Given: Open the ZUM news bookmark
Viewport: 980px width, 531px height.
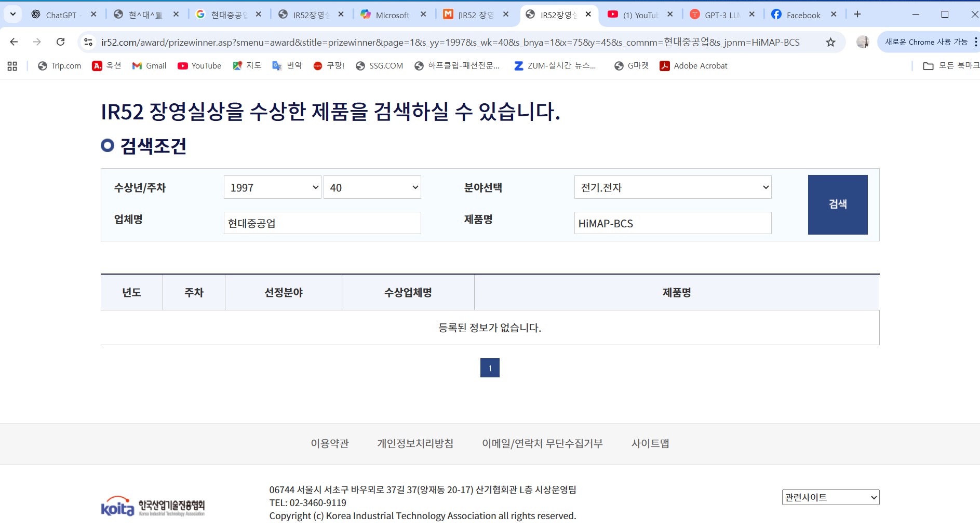Looking at the screenshot, I should click(x=555, y=66).
